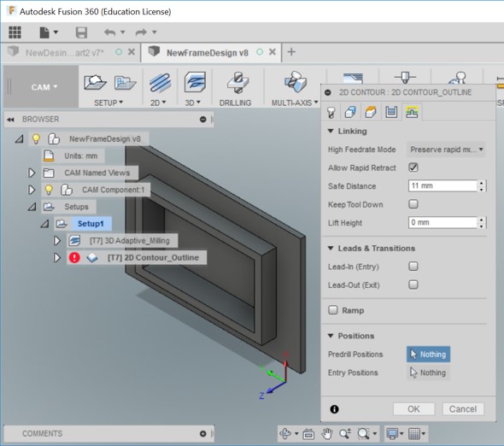Select the Units: mm tree item
The image size is (504, 446).
pyautogui.click(x=80, y=156)
